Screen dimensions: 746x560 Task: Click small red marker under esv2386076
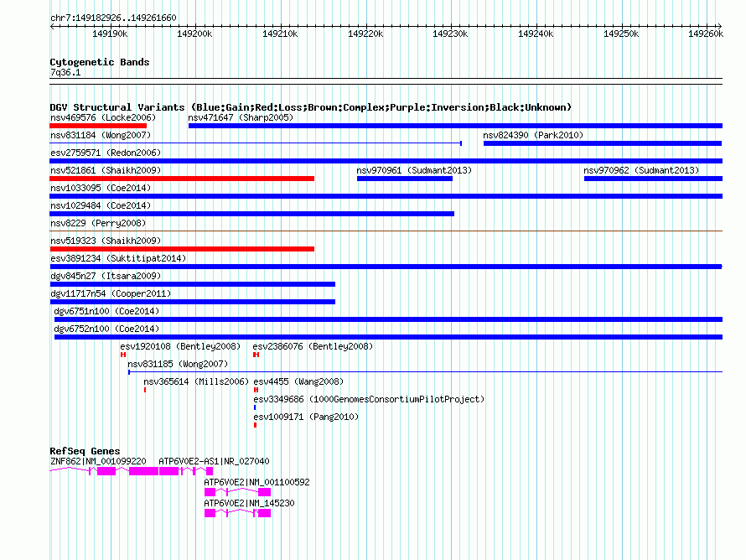(x=256, y=355)
